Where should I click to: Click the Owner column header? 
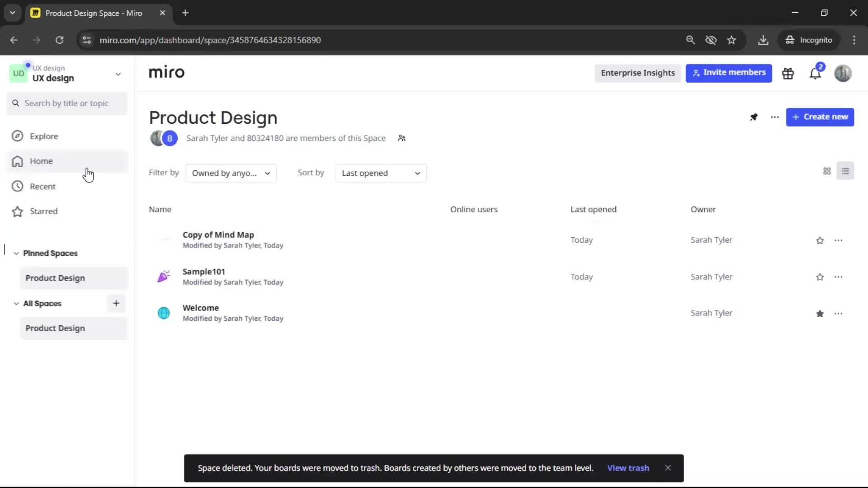coord(703,210)
